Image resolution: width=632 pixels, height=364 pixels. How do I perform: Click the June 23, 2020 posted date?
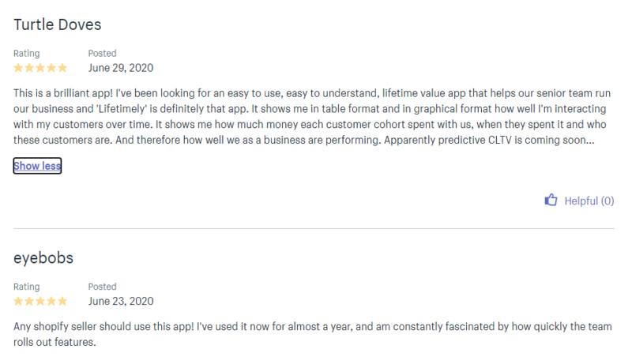pyautogui.click(x=121, y=301)
